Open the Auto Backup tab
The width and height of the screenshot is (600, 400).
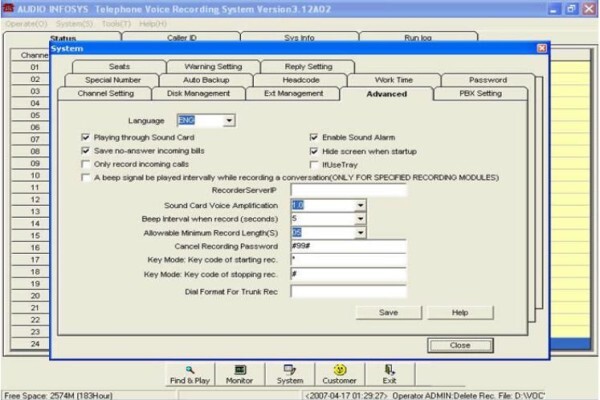(206, 80)
